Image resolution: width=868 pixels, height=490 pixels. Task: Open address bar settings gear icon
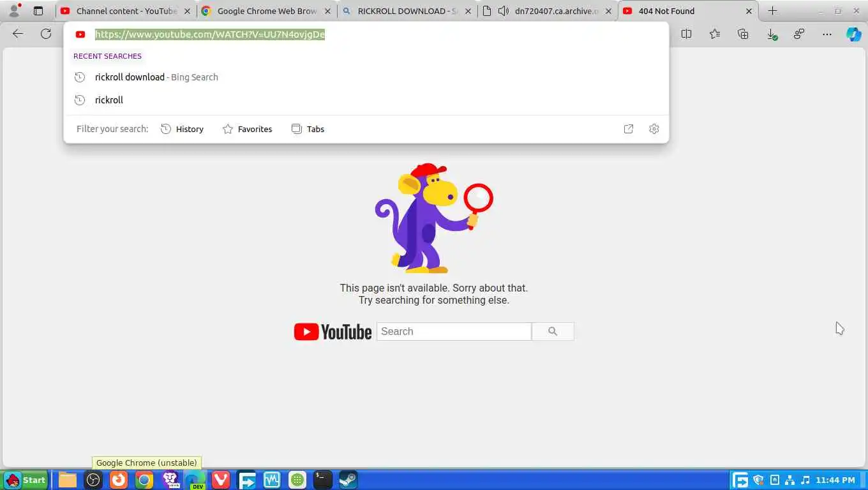point(654,129)
